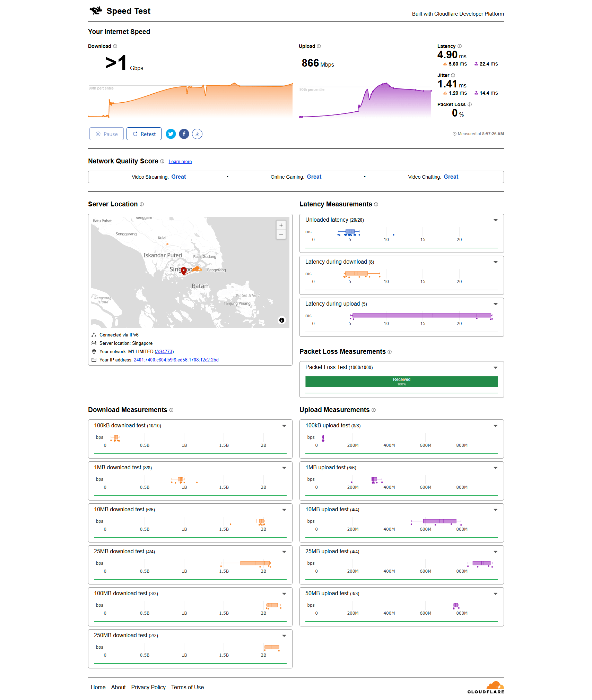This screenshot has width=592, height=700.
Task: Zoom in on the server map
Action: [x=281, y=225]
